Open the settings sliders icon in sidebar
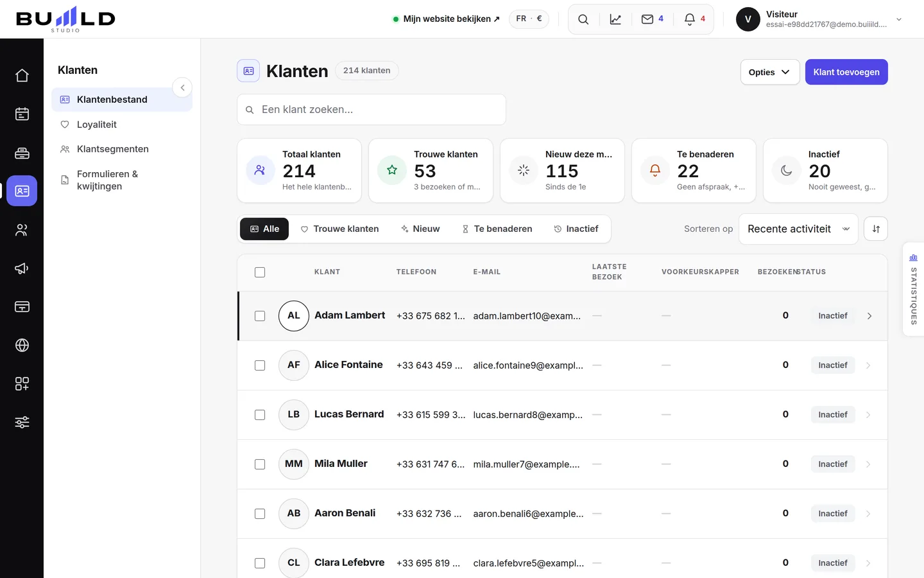The width and height of the screenshot is (924, 578). (x=22, y=423)
